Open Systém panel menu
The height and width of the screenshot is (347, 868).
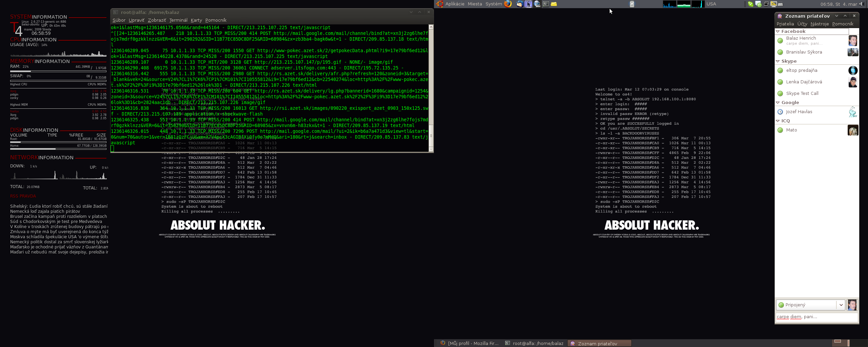click(x=494, y=4)
